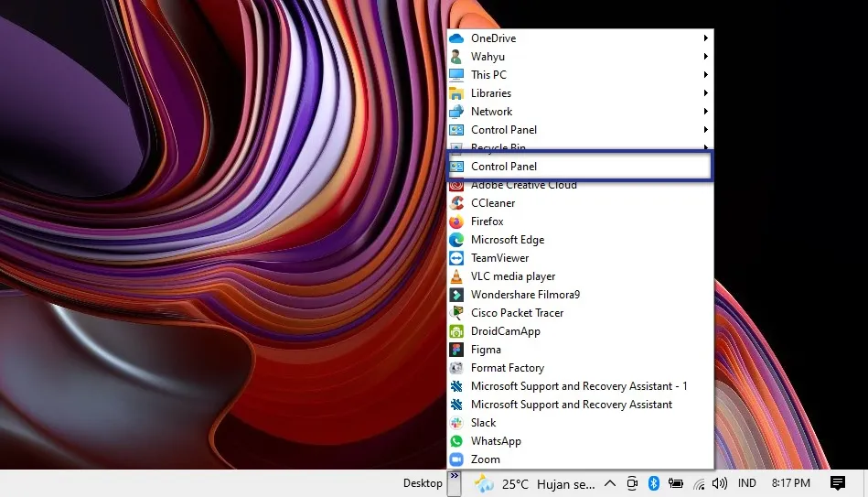Screen dimensions: 868x497
Task: Launch TeamViewer from the menu
Action: tap(499, 258)
